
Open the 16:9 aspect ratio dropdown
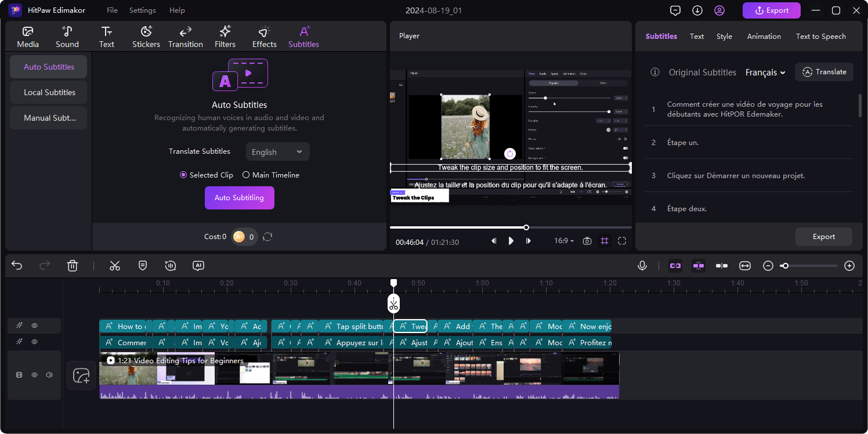(x=564, y=241)
